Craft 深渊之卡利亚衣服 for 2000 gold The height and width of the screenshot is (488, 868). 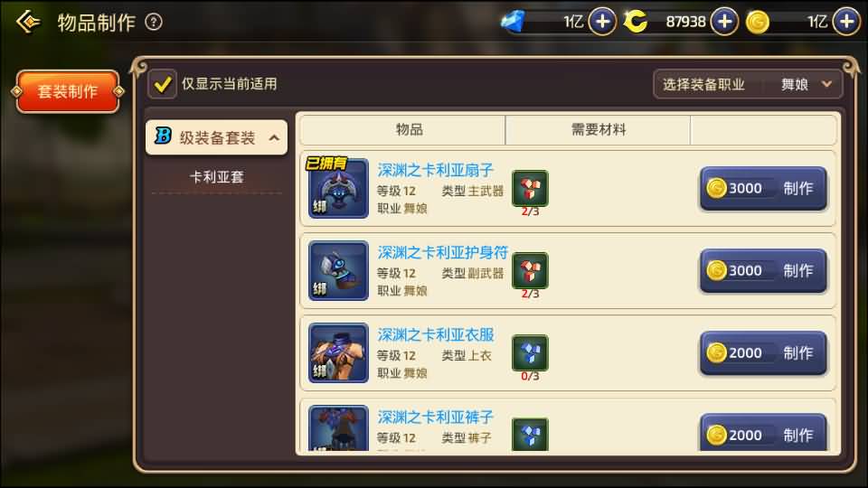pyautogui.click(x=763, y=353)
